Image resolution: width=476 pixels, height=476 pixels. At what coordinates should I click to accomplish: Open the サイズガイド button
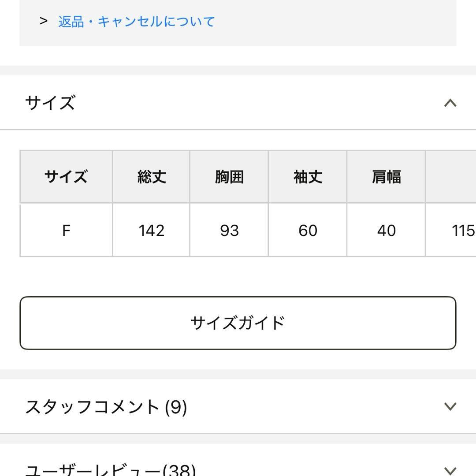tap(238, 323)
